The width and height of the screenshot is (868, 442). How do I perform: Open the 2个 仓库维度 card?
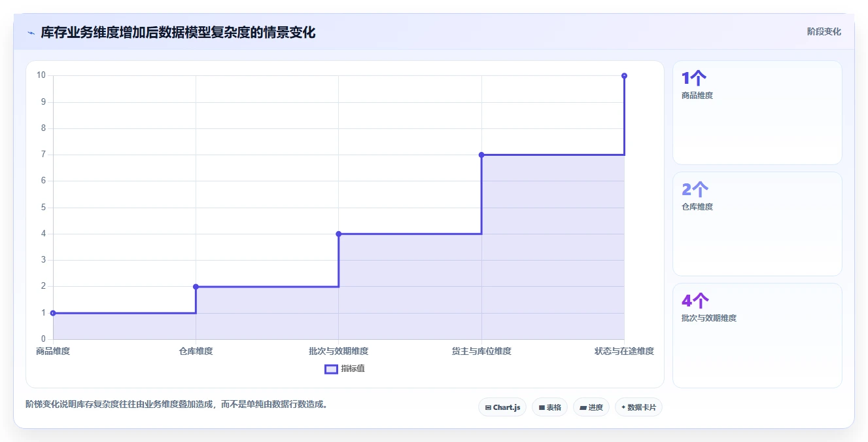(x=757, y=224)
